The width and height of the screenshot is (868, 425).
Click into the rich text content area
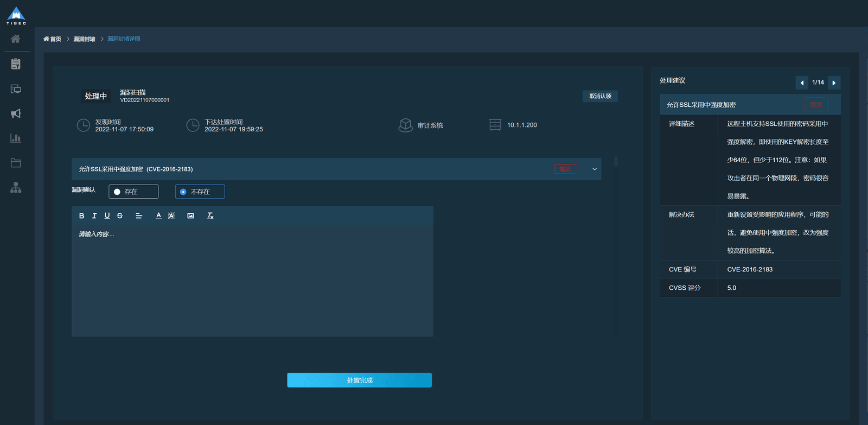pyautogui.click(x=252, y=280)
